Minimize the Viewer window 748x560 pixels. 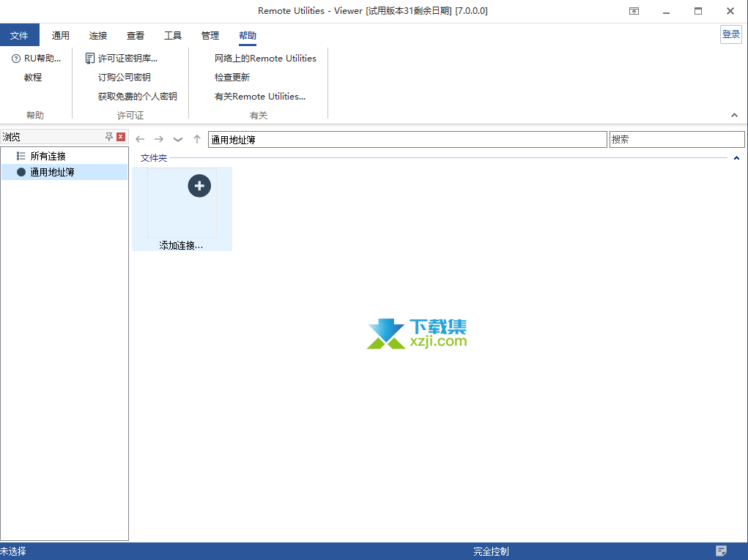(667, 11)
